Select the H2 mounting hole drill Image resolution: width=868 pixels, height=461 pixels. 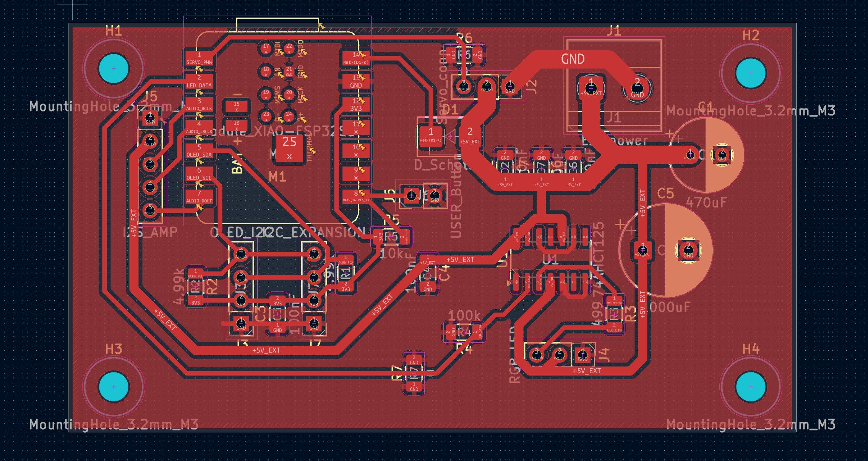751,73
